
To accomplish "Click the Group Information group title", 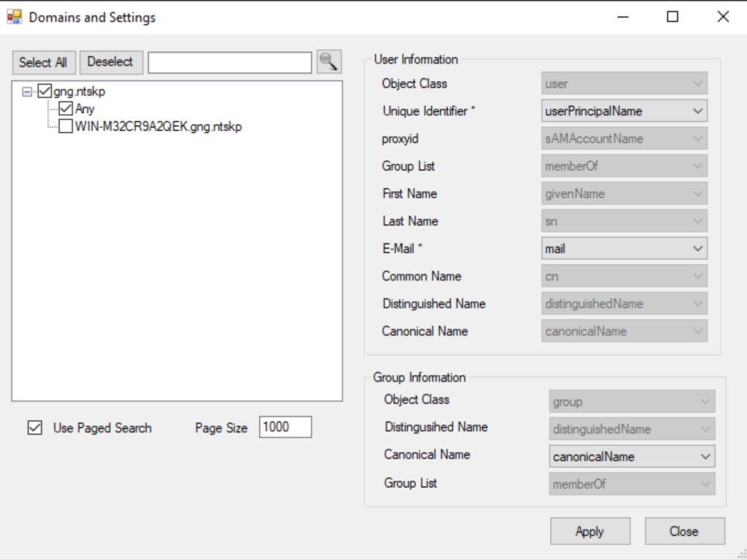I will [419, 377].
